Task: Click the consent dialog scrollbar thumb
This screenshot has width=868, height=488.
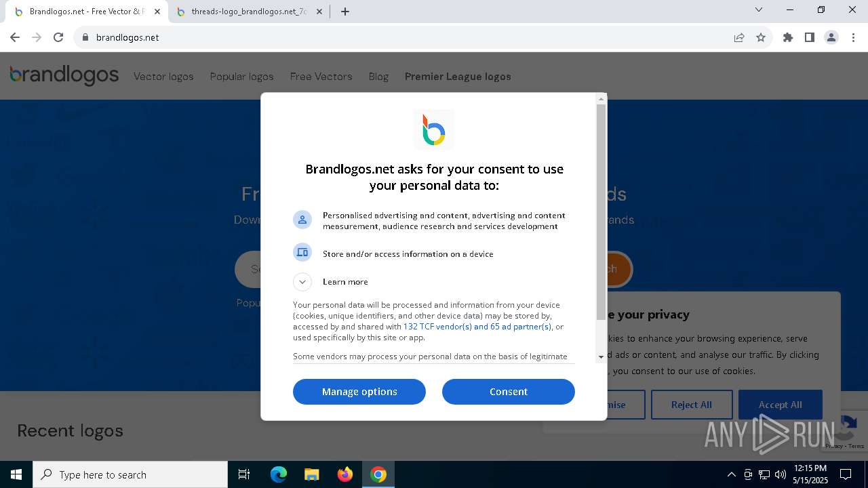Action: [601, 212]
